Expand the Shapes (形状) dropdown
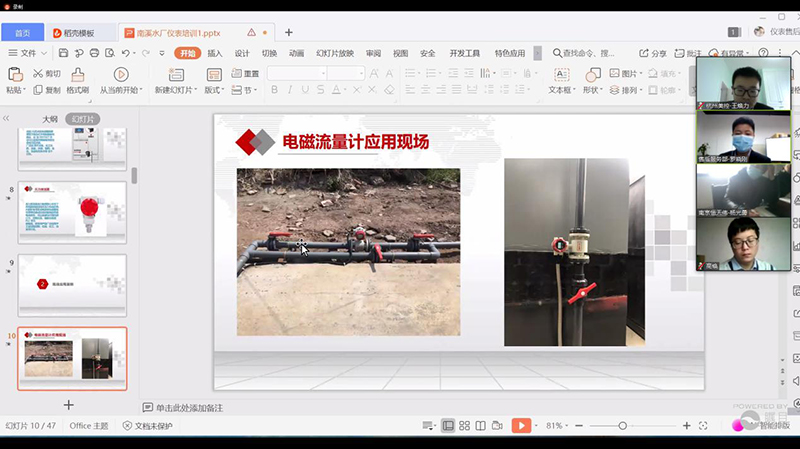The image size is (800, 449). point(593,90)
